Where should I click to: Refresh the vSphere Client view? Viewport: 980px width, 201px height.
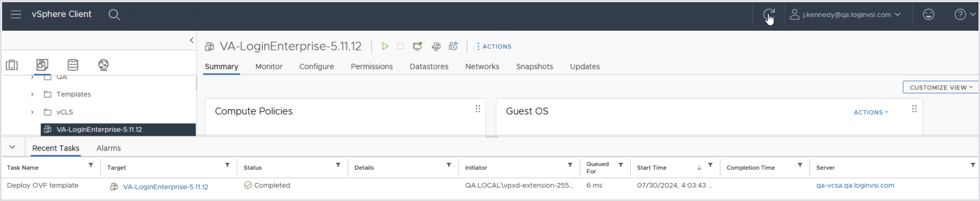769,15
